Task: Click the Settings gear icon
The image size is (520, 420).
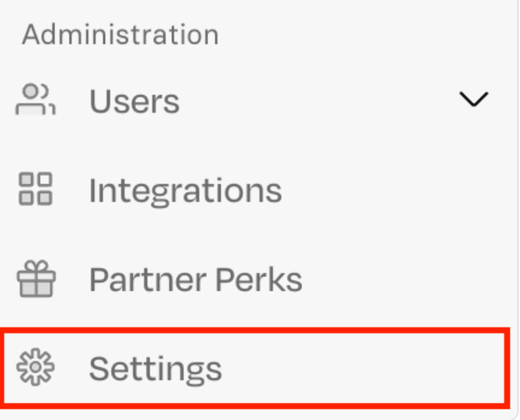Action: pos(35,367)
